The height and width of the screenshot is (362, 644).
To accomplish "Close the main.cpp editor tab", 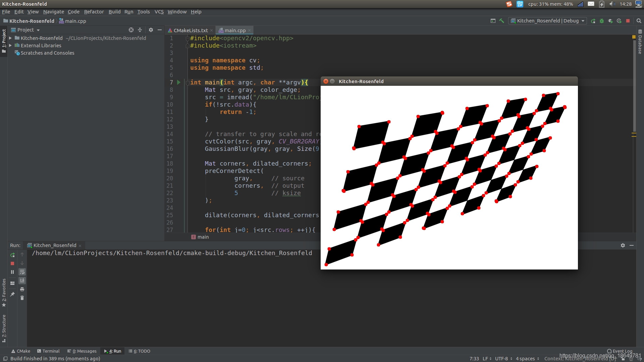I will [250, 31].
